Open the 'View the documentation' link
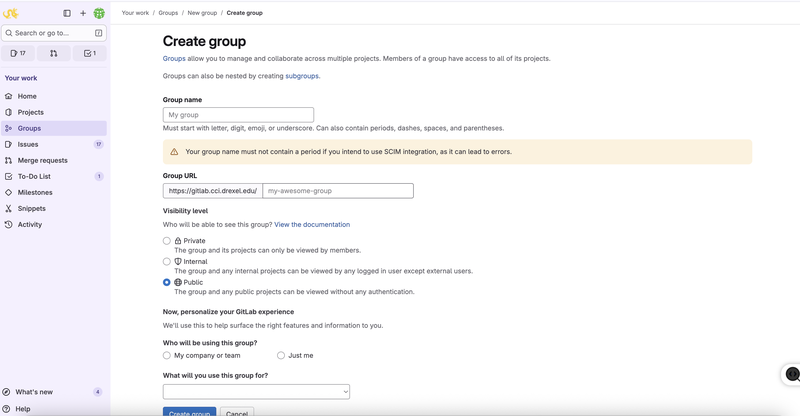The width and height of the screenshot is (800, 416). point(312,225)
